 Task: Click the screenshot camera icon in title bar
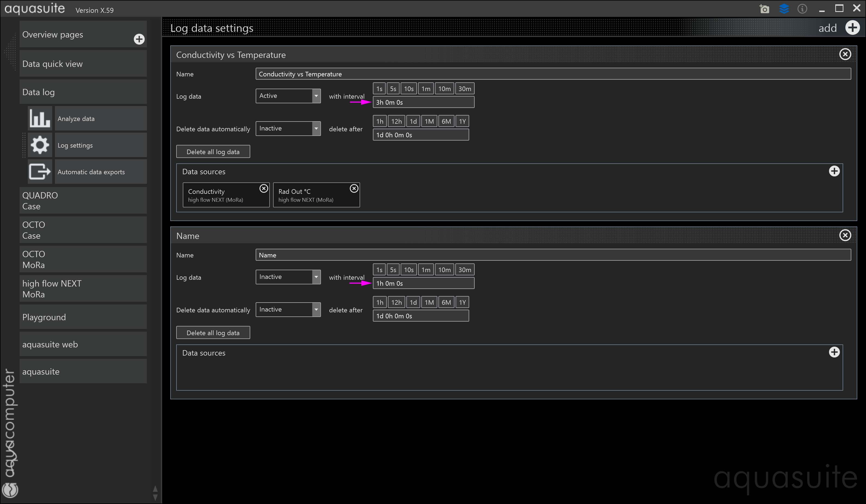[x=764, y=9]
